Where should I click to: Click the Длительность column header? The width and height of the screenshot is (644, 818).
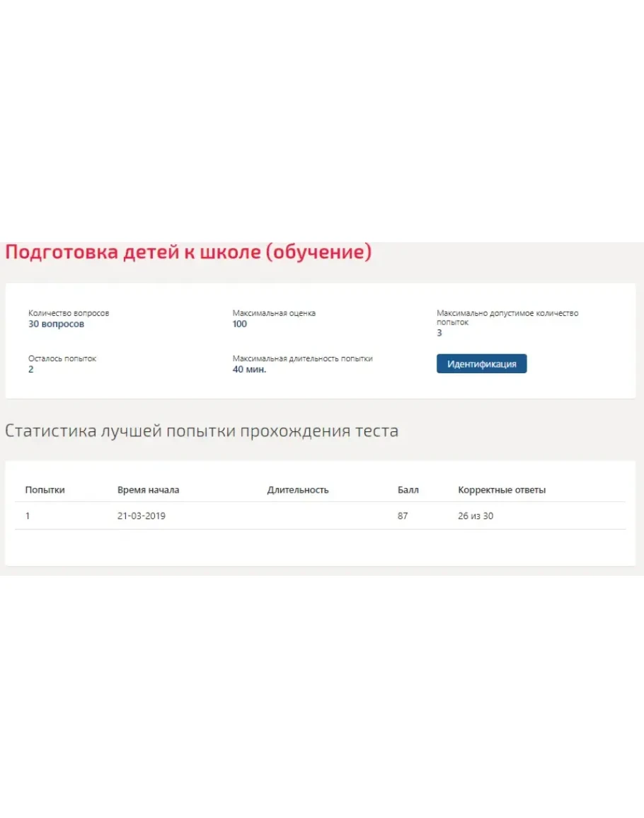click(298, 490)
